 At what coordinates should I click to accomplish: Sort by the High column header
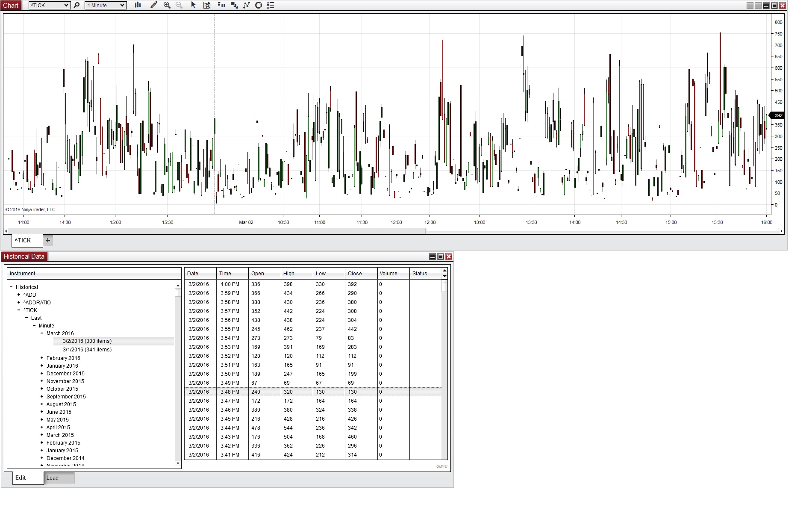coord(297,274)
